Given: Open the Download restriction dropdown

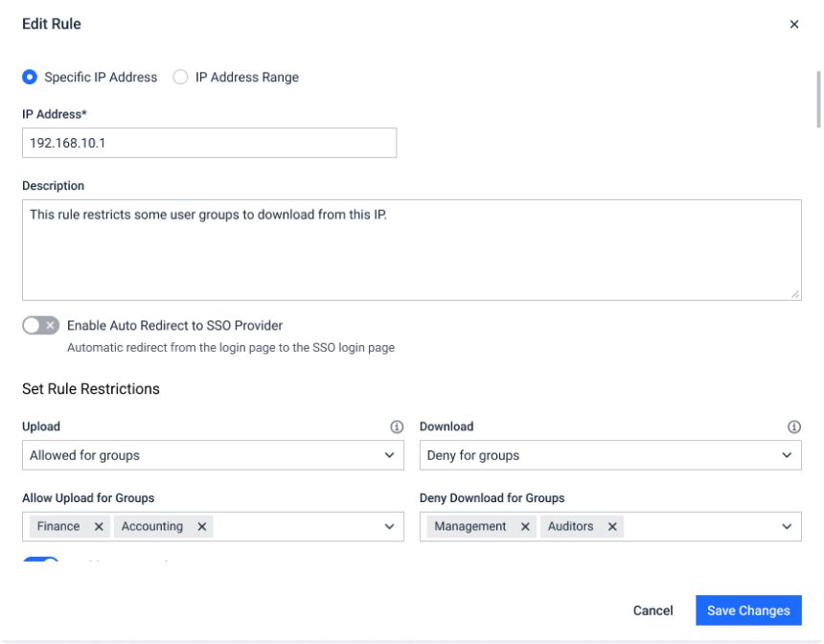Looking at the screenshot, I should coord(610,455).
